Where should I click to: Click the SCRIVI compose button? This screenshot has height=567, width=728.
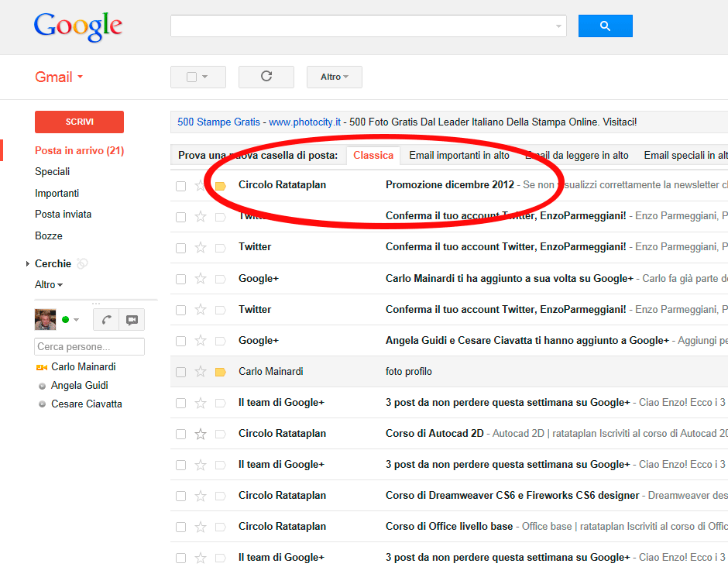click(x=80, y=122)
